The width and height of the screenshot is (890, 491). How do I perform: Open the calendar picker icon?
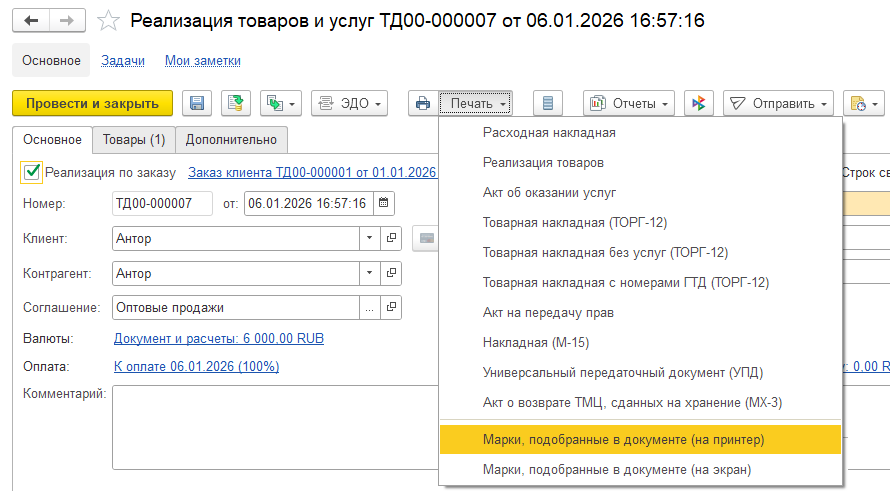pos(384,203)
